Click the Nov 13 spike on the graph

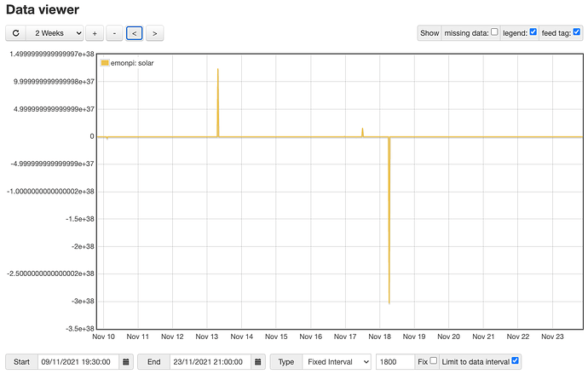pos(218,102)
